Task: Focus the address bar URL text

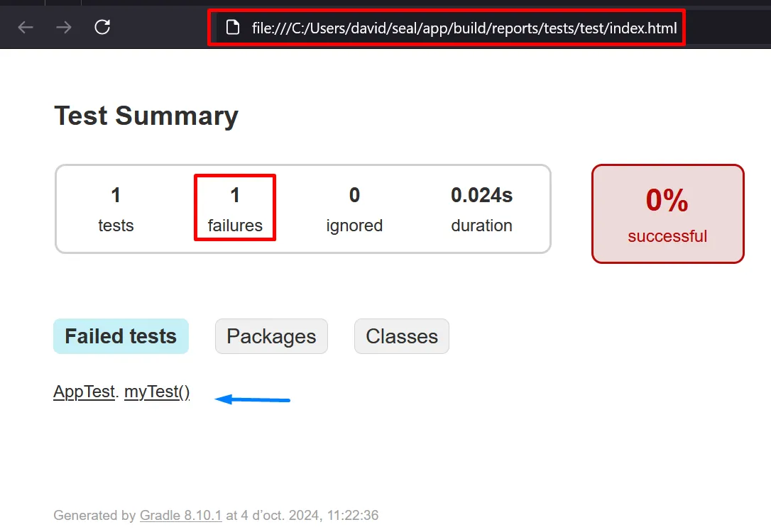Action: 464,28
